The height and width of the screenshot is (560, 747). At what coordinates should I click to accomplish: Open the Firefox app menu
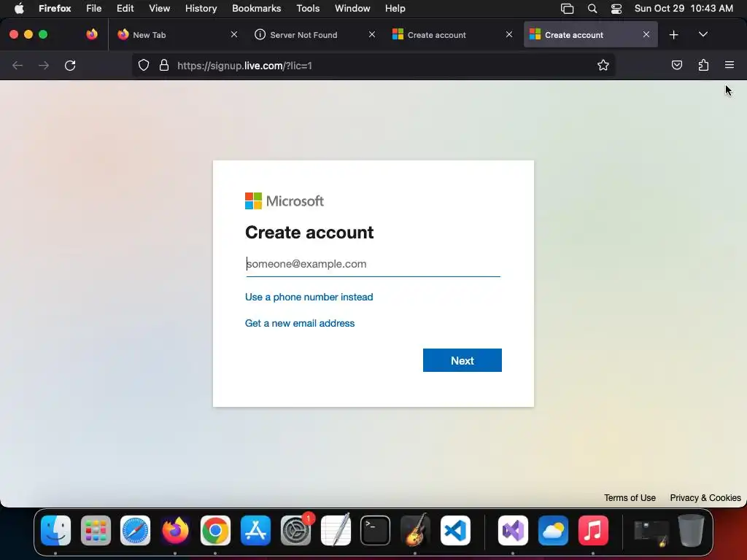pyautogui.click(x=55, y=8)
